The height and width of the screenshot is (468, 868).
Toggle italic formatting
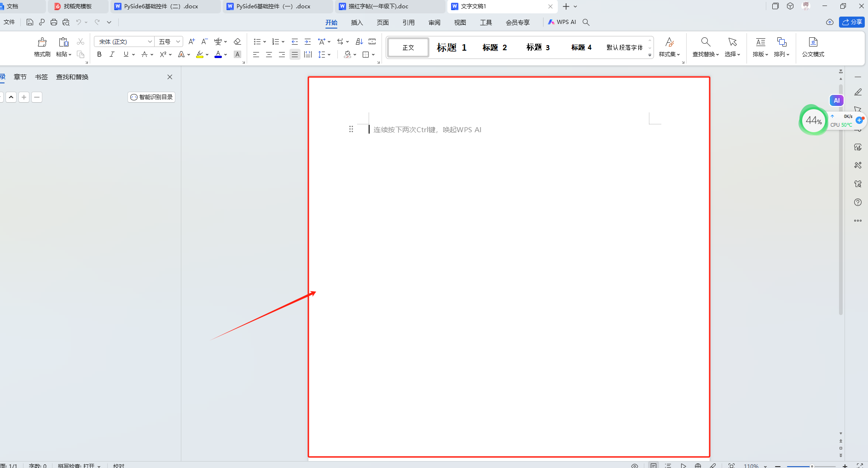tap(112, 54)
